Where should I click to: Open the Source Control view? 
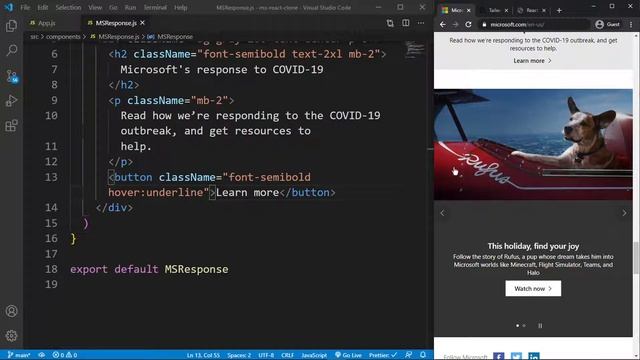11,76
